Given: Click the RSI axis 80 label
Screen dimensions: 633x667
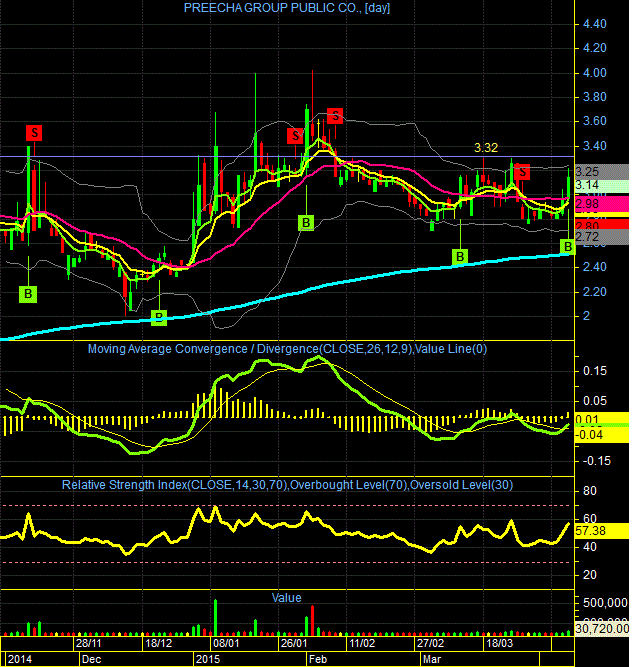Looking at the screenshot, I should pyautogui.click(x=590, y=491).
